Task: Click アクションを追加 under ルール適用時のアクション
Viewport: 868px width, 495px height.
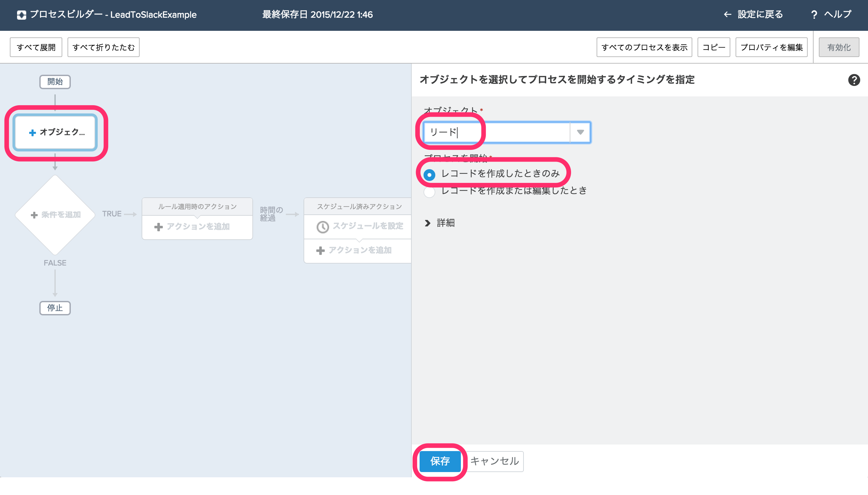Action: click(198, 227)
